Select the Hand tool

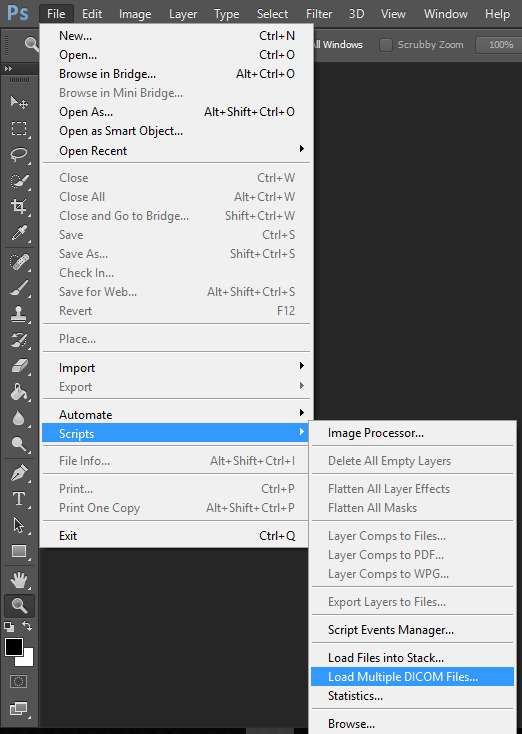pyautogui.click(x=19, y=580)
